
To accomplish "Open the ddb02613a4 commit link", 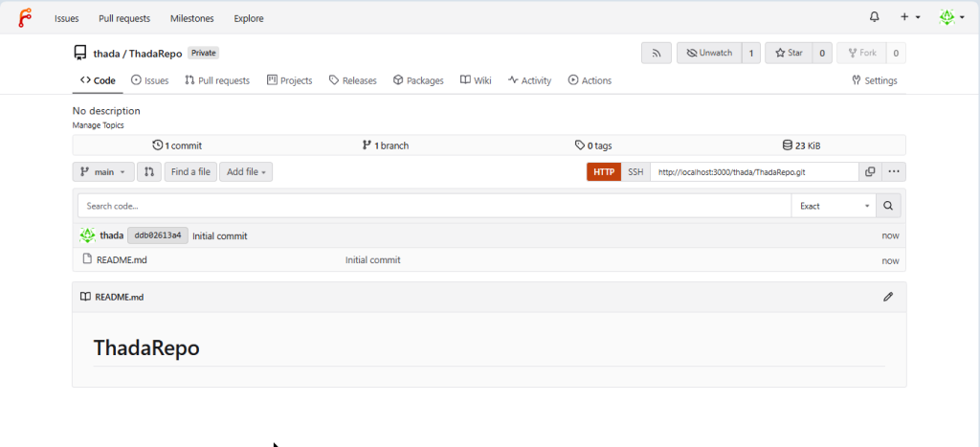I will click(x=158, y=235).
